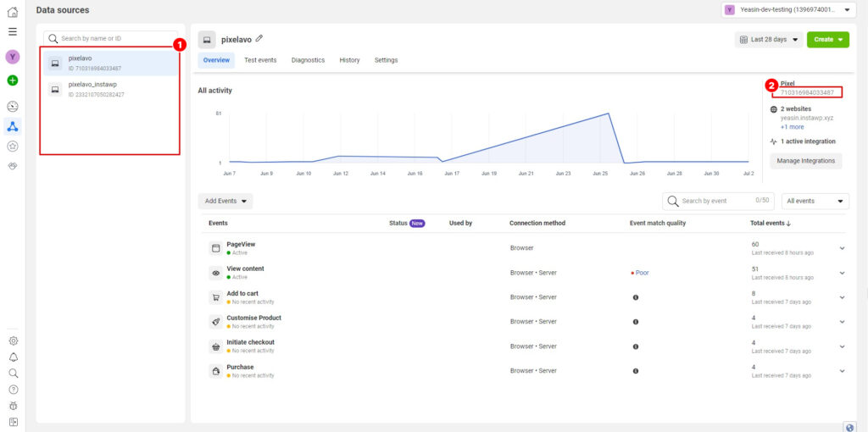Click the Add to cart info icon
This screenshot has height=432, width=868.
tap(636, 297)
